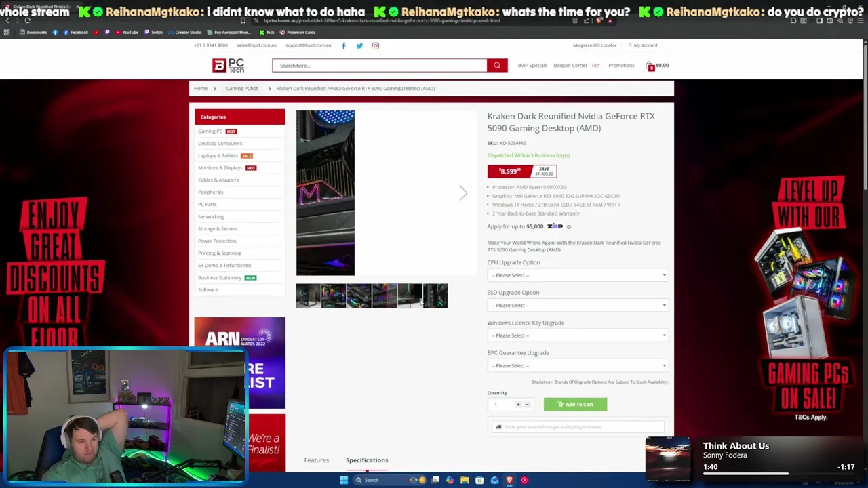This screenshot has width=868, height=488.
Task: Open the My account link
Action: (x=643, y=45)
